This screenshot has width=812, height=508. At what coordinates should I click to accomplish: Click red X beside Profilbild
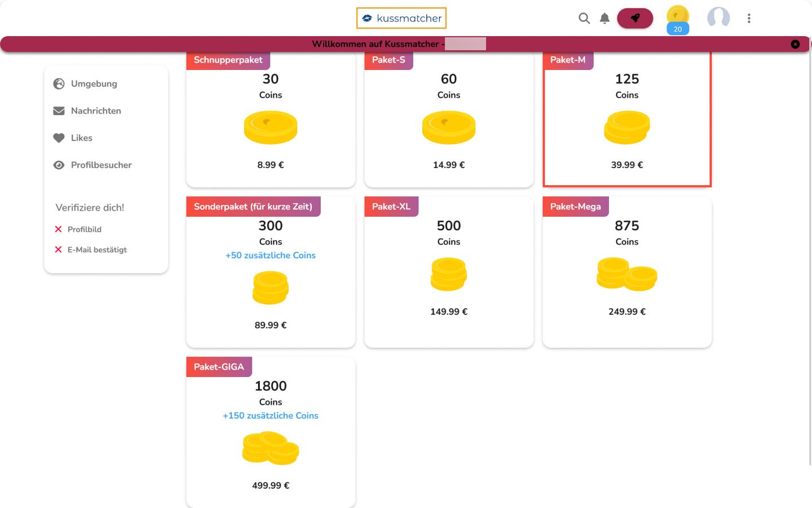point(58,229)
